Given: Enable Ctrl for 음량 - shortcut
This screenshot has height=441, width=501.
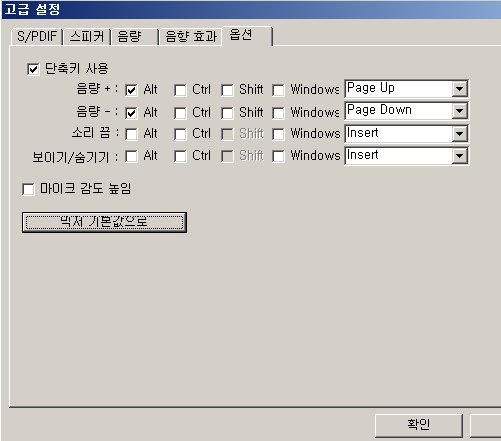Looking at the screenshot, I should tap(180, 113).
